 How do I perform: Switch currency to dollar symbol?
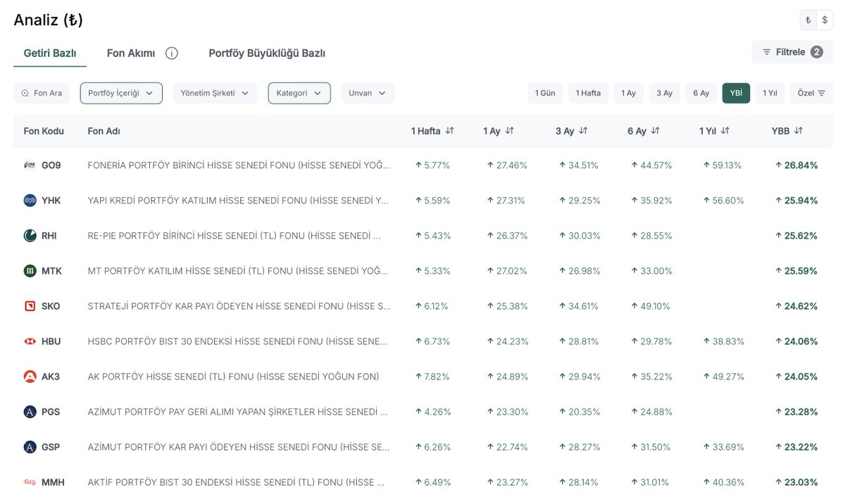(x=825, y=20)
